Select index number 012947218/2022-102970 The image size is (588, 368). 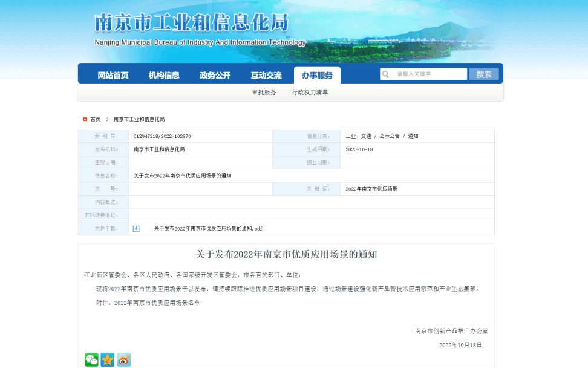point(162,136)
